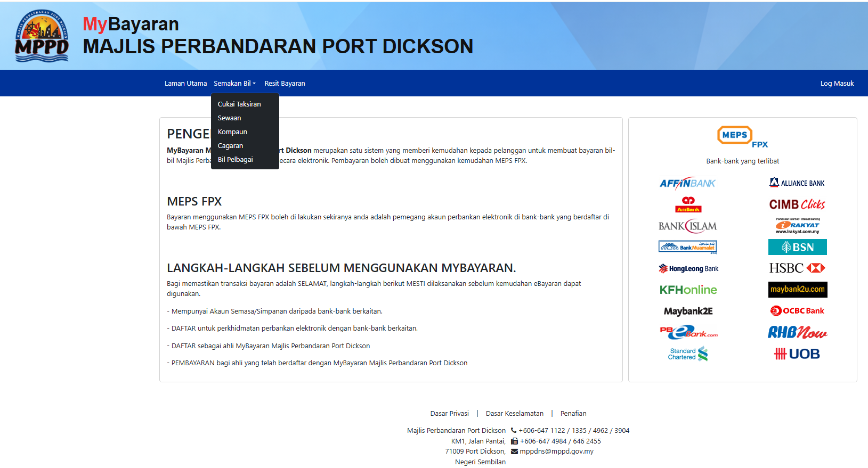Screen dimensions: 868x468
Task: Click the Maybank2E logo
Action: tap(688, 311)
